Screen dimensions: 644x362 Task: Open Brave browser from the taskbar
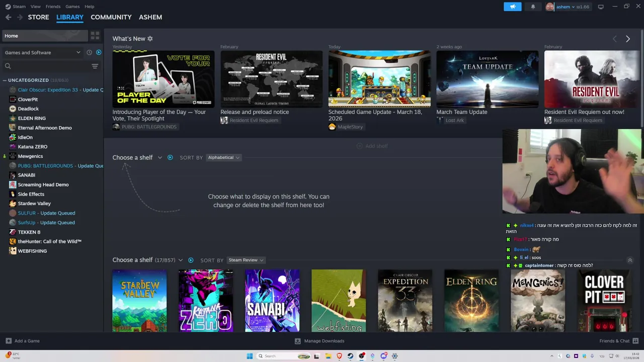coord(339,356)
